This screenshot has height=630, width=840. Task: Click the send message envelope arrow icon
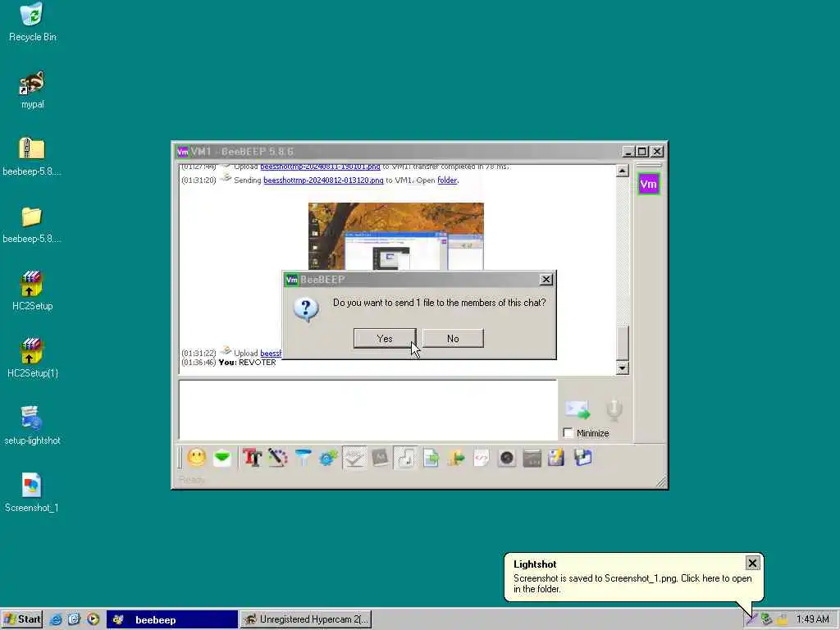tap(577, 410)
